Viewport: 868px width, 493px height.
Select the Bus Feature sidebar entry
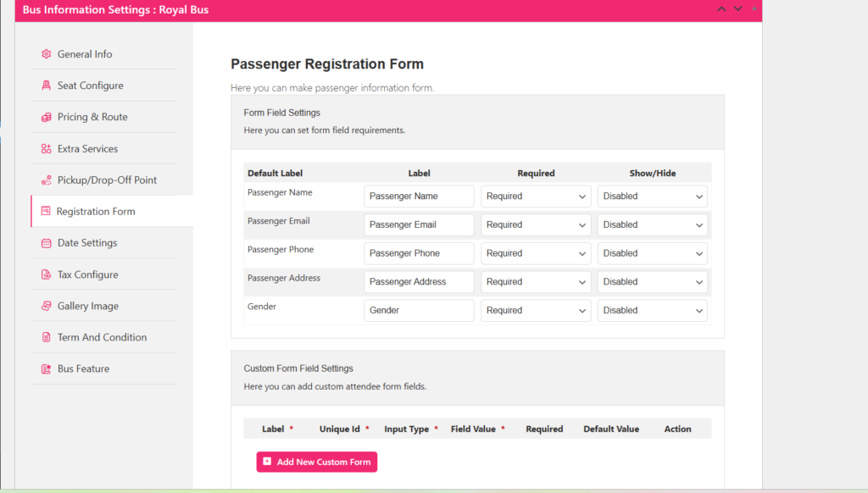tap(85, 368)
